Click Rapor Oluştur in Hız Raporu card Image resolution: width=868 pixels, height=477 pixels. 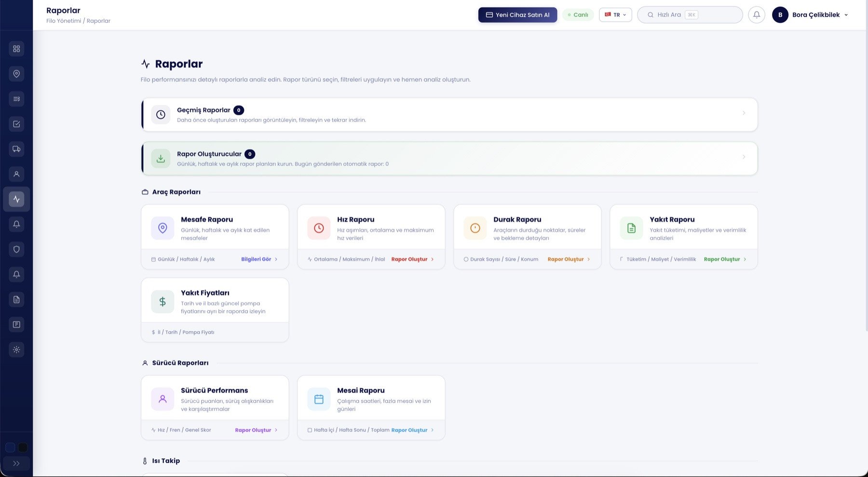413,259
